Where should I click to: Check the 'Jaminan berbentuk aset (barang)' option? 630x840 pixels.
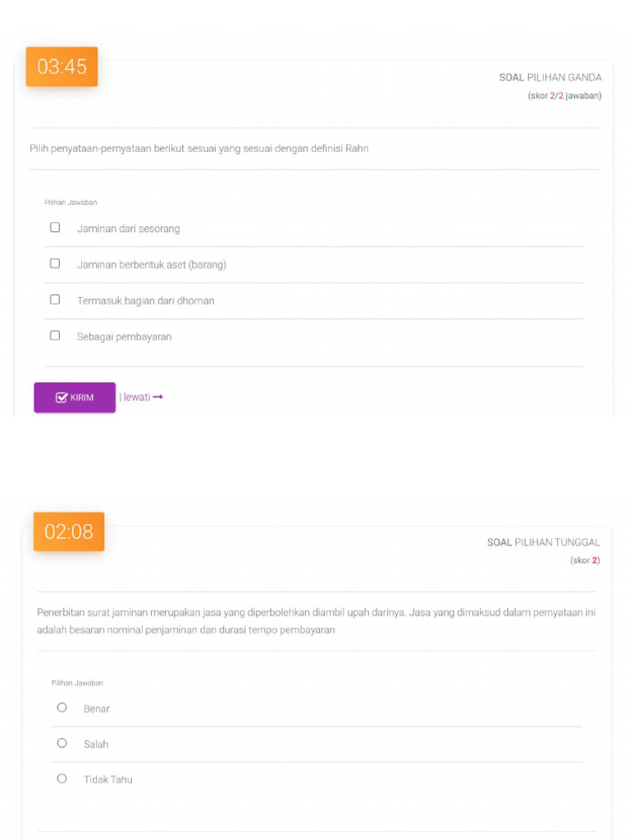point(55,263)
